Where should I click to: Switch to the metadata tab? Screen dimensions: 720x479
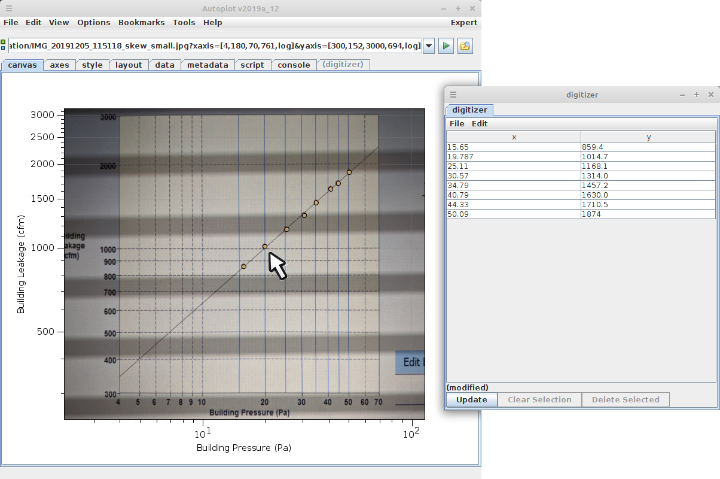tap(208, 65)
